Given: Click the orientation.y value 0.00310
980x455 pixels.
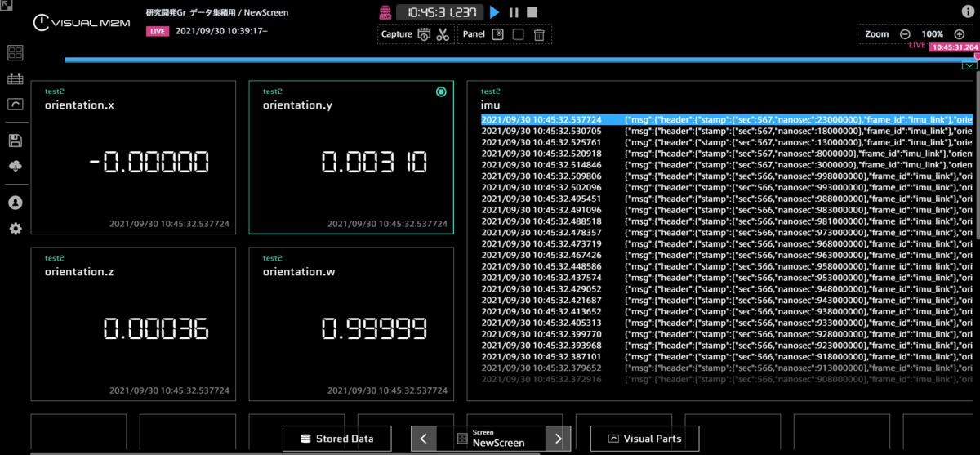Looking at the screenshot, I should pos(374,163).
